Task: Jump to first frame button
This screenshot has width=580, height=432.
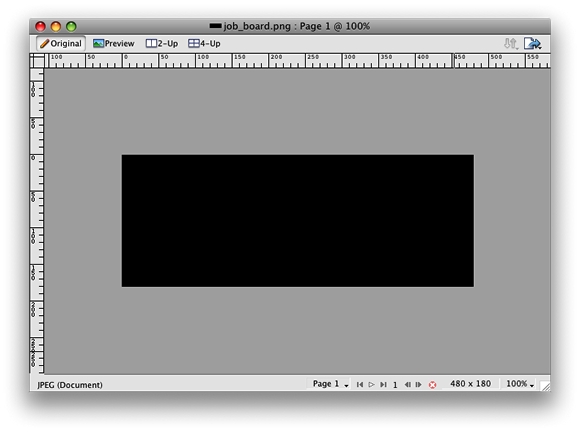Action: point(360,385)
